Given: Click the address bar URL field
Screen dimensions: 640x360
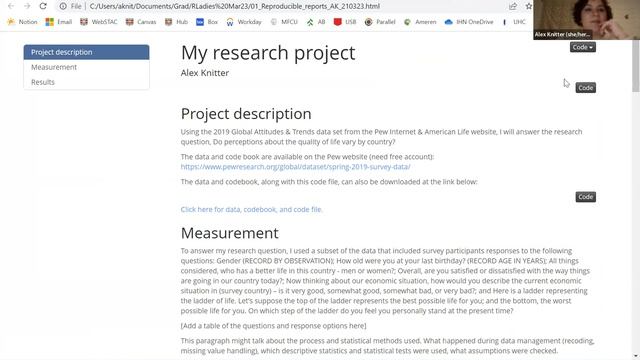Looking at the screenshot, I should tap(235, 6).
